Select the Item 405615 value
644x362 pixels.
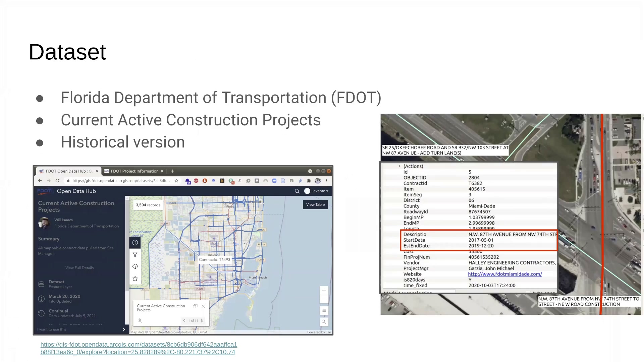tap(477, 189)
